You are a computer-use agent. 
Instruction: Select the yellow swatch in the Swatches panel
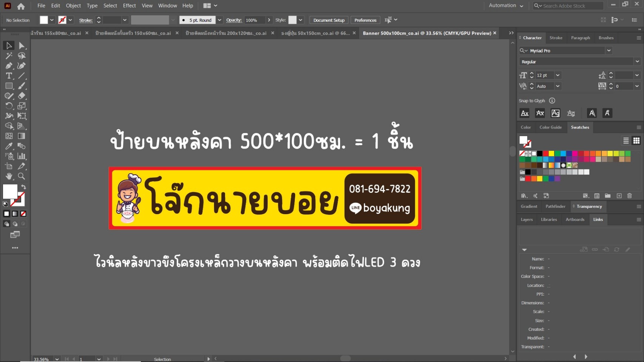coord(551,153)
